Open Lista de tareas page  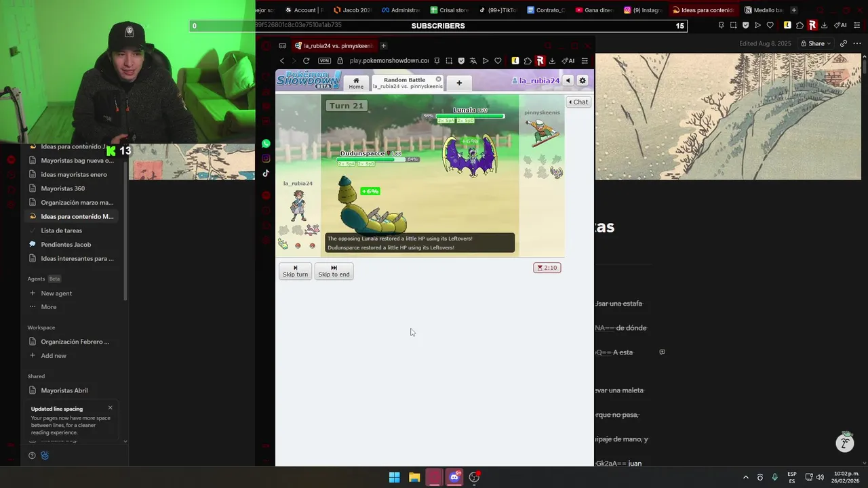coord(72,230)
